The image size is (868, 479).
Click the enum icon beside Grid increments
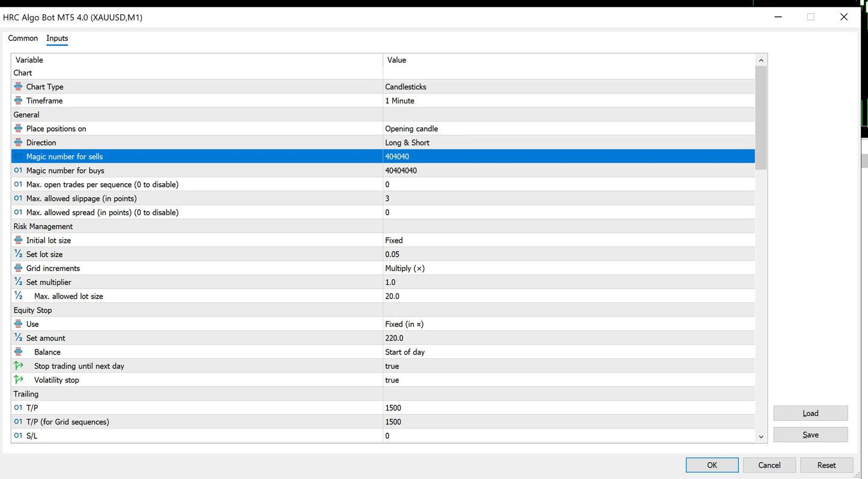click(18, 268)
